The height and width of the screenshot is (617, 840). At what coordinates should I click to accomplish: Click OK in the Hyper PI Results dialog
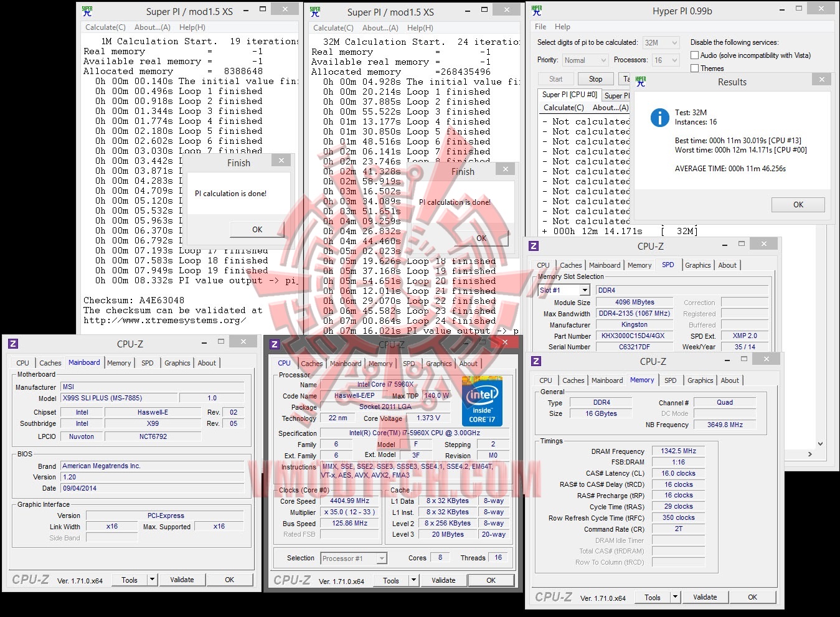click(x=798, y=205)
